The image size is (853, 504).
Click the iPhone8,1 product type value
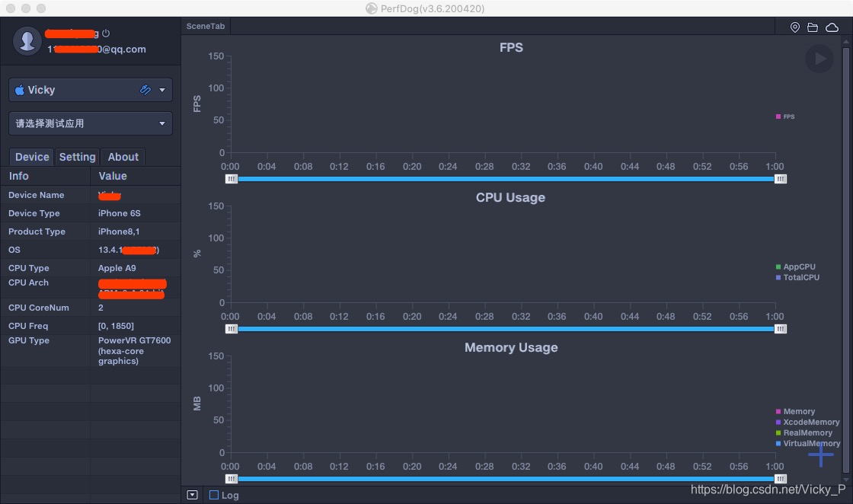click(x=119, y=231)
